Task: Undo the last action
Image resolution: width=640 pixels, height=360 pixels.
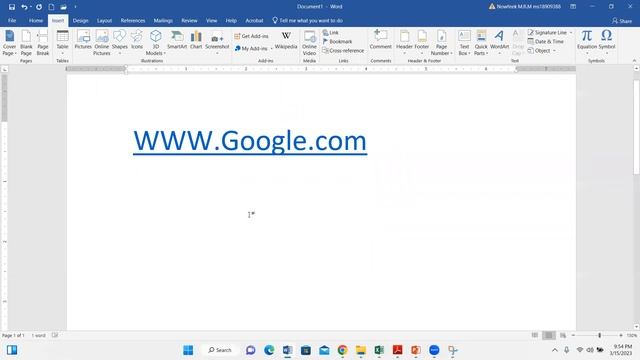Action: click(x=24, y=7)
